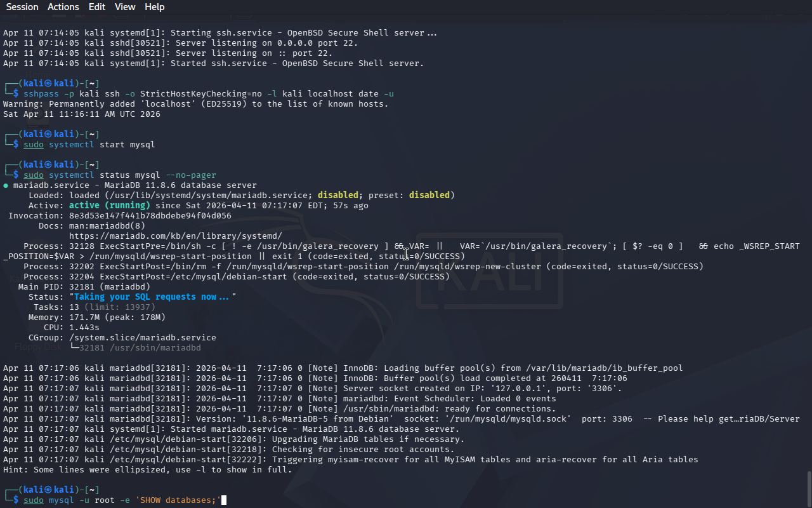The width and height of the screenshot is (812, 508).
Task: Open the Session menu
Action: (x=22, y=7)
